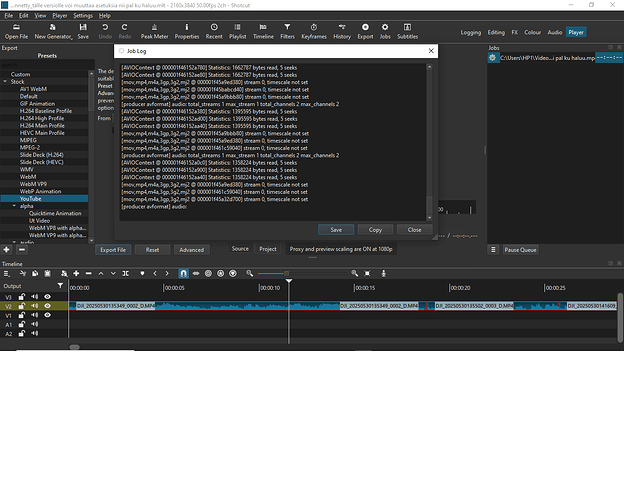Hide the V3 track with eye icon
Screen dimensions: 624x500
(47, 297)
